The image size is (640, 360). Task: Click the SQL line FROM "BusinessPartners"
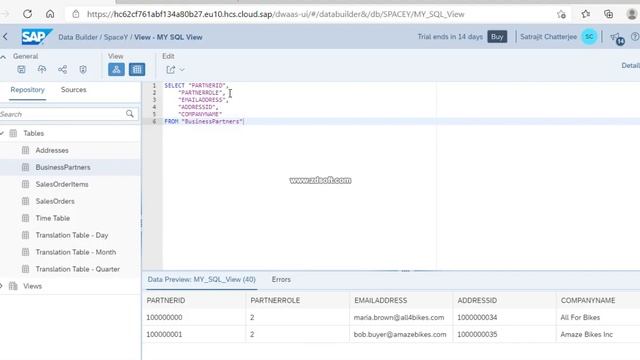204,122
